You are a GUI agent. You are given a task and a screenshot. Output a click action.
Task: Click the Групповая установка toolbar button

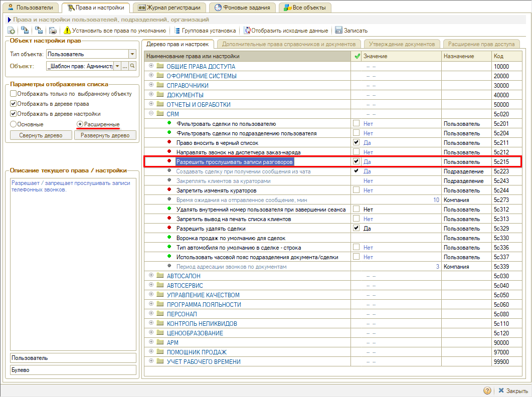(205, 31)
